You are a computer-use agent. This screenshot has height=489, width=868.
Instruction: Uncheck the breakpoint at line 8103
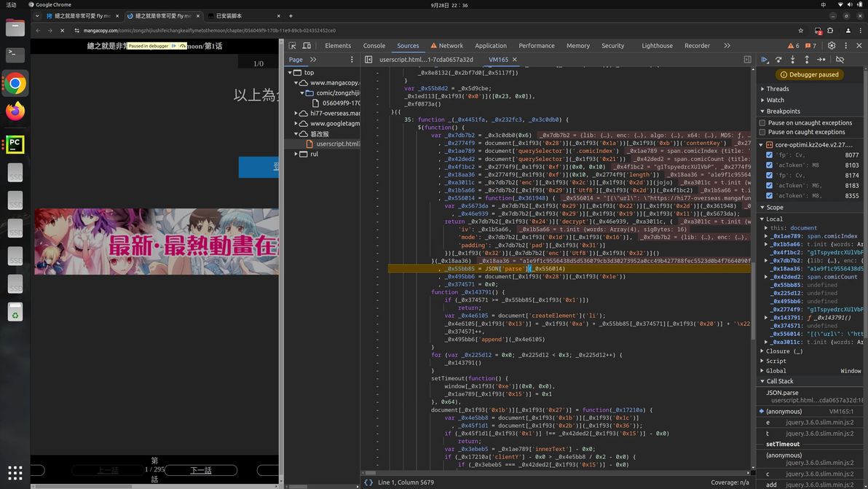point(769,165)
